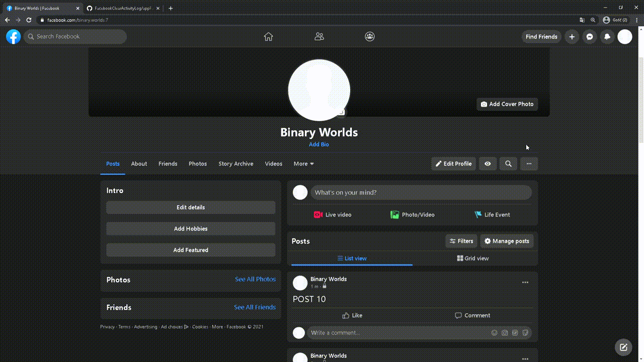Open post Filters

(461, 241)
